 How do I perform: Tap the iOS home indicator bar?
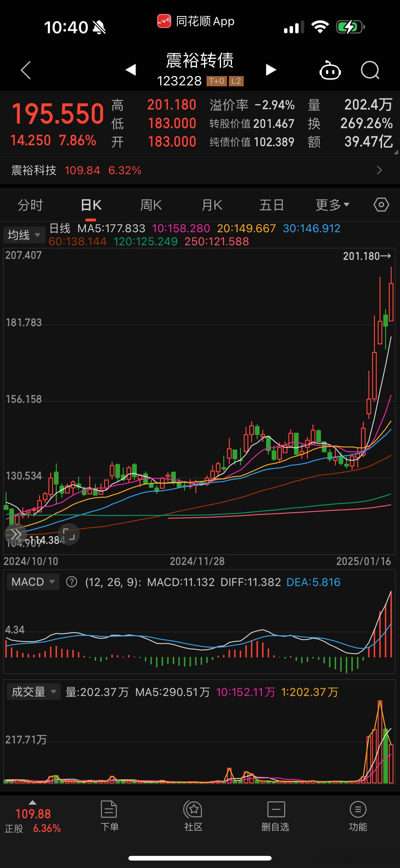tap(200, 858)
